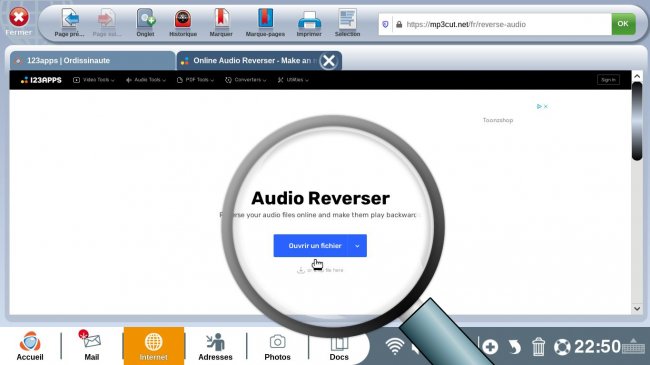Bookmark page with the Marquer icon

(x=221, y=19)
